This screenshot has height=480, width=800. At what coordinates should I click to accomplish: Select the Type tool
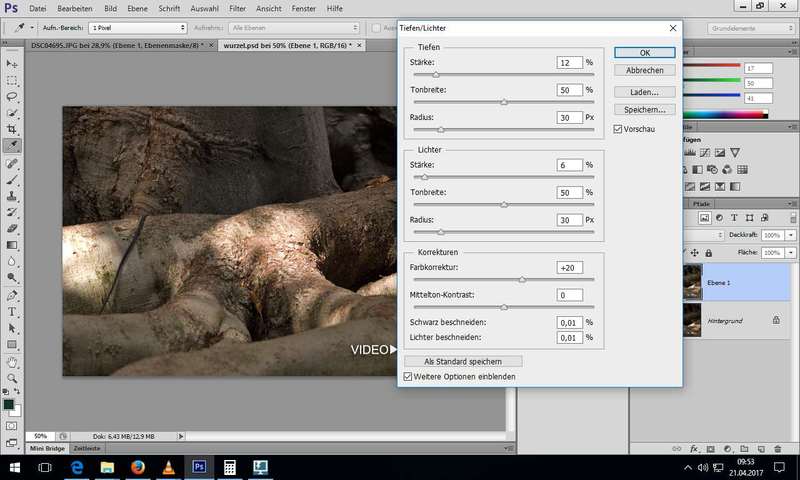tap(12, 311)
